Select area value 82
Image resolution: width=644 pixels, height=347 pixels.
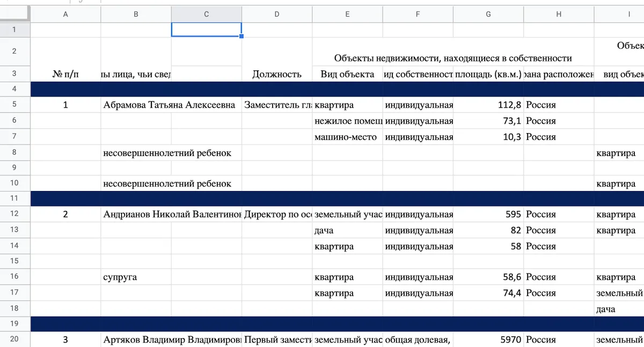488,230
